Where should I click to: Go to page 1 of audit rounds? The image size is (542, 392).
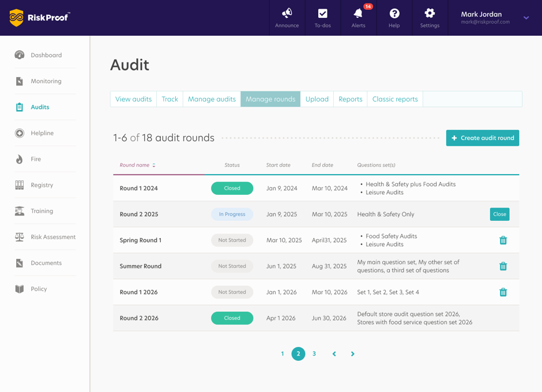coord(283,353)
